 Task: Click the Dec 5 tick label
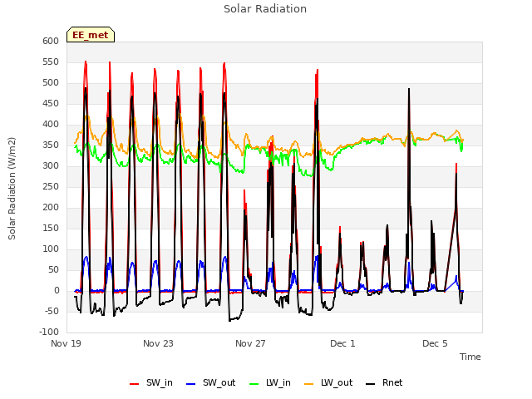[x=435, y=343]
